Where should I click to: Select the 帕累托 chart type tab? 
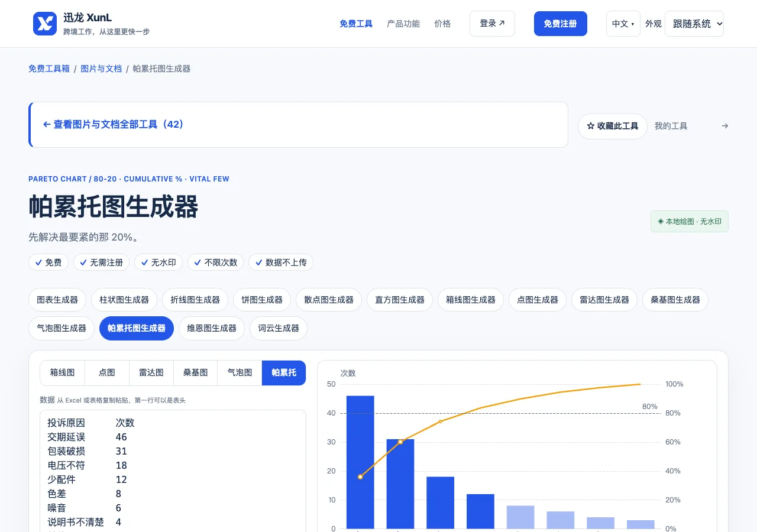coord(284,373)
